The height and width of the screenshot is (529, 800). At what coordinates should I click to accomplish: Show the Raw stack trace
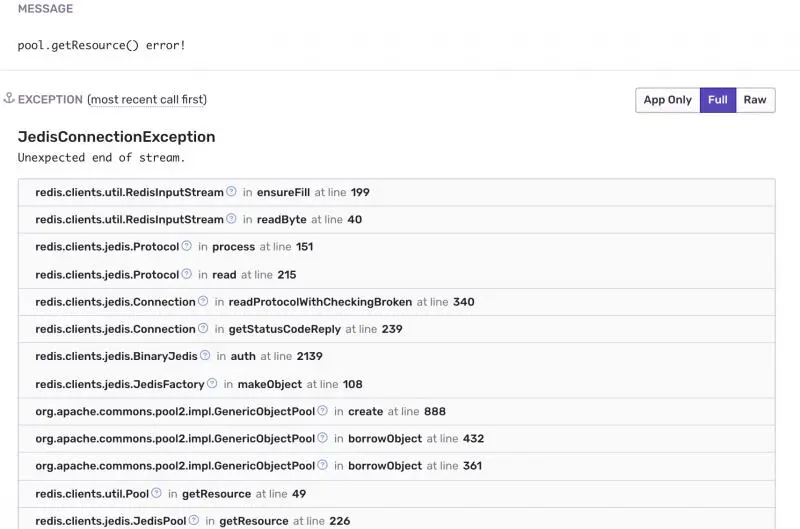pyautogui.click(x=755, y=100)
